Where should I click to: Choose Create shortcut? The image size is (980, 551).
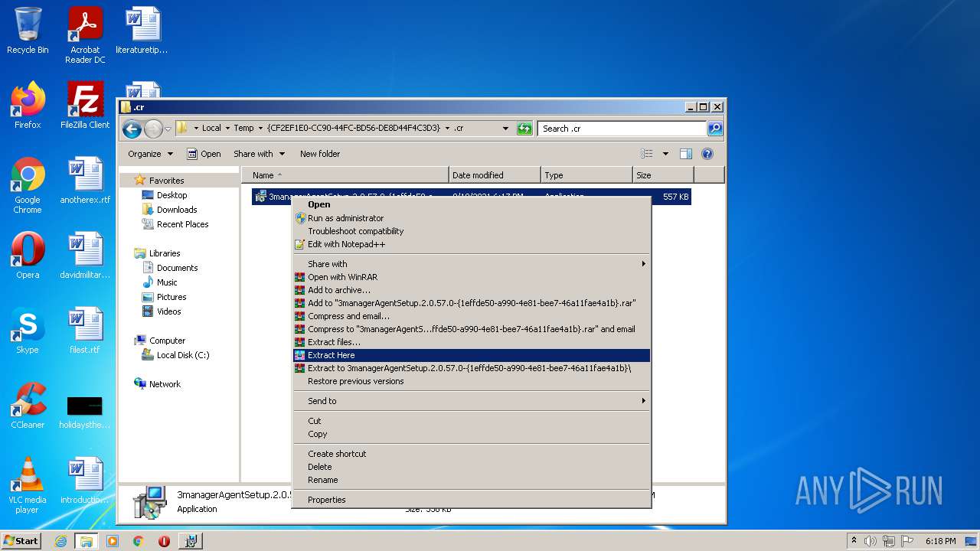[472, 454]
